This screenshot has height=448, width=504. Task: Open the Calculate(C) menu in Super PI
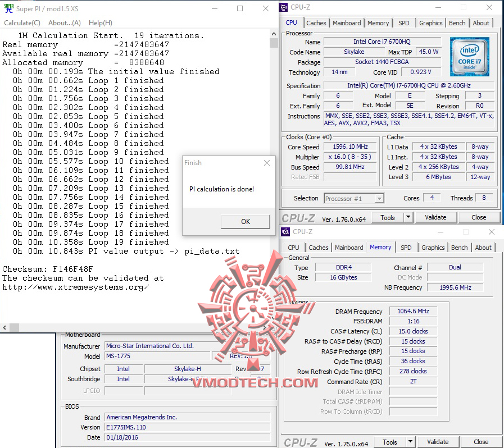pyautogui.click(x=22, y=23)
